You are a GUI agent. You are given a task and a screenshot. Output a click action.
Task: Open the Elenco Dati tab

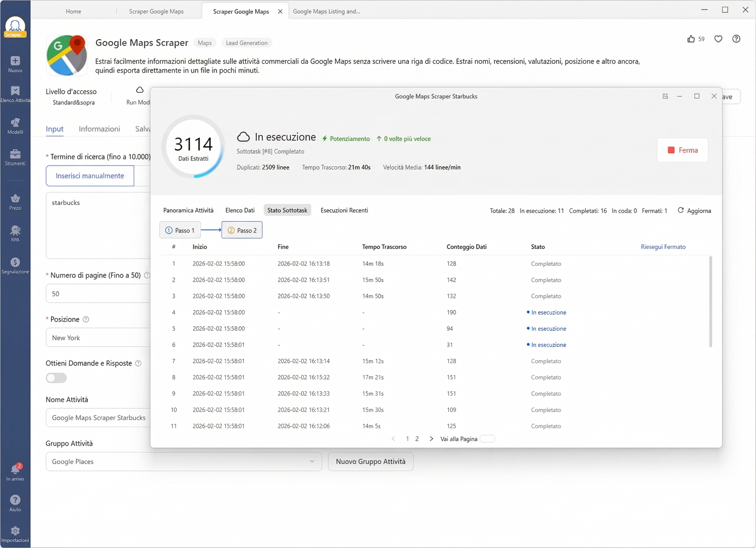pyautogui.click(x=240, y=210)
